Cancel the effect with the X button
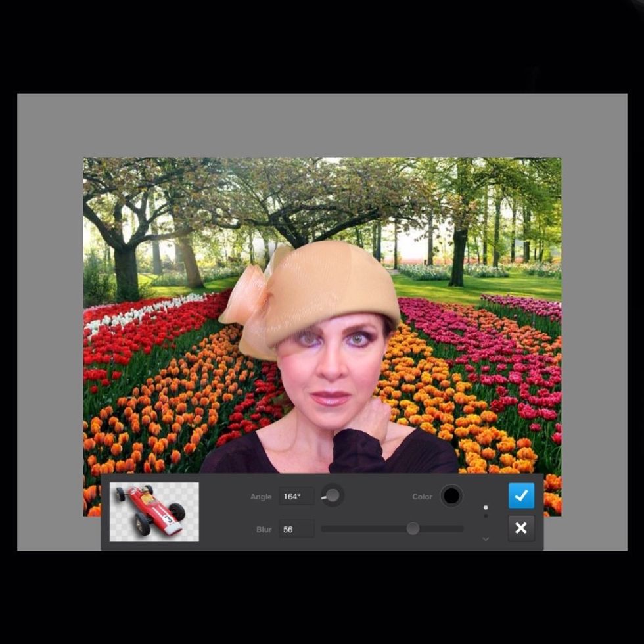This screenshot has width=644, height=644. click(x=521, y=528)
